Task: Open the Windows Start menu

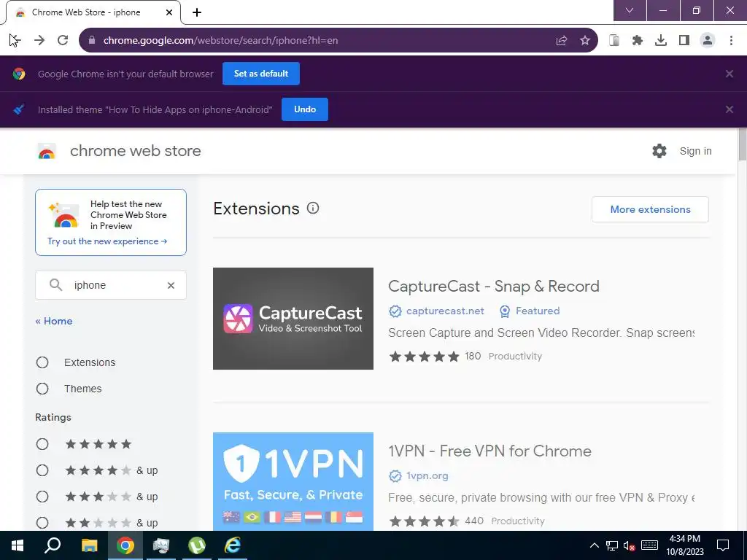Action: [18, 545]
